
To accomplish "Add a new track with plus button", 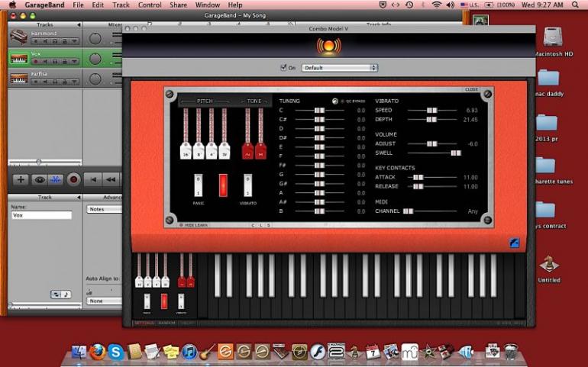I will pyautogui.click(x=21, y=180).
